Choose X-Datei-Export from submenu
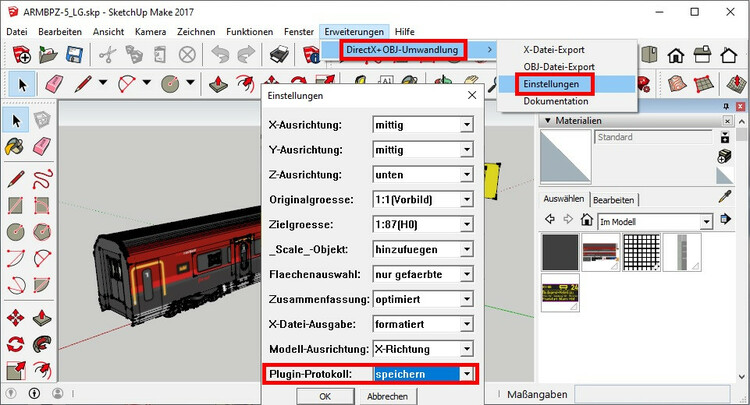 554,50
